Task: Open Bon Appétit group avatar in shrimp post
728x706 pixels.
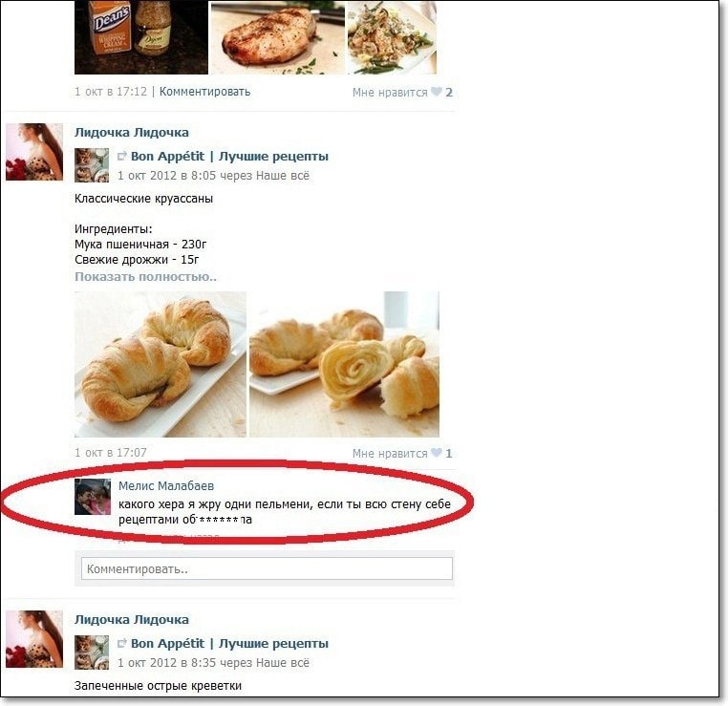Action: coord(92,653)
